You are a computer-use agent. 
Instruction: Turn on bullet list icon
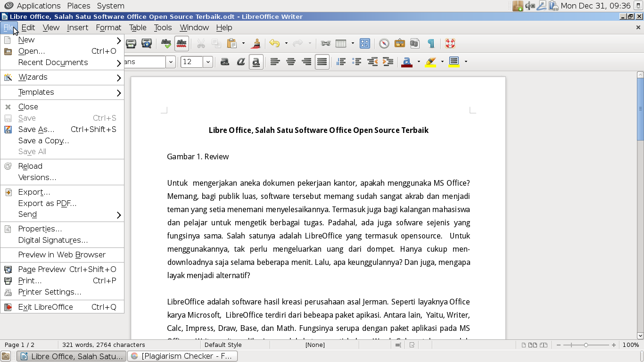pyautogui.click(x=357, y=62)
